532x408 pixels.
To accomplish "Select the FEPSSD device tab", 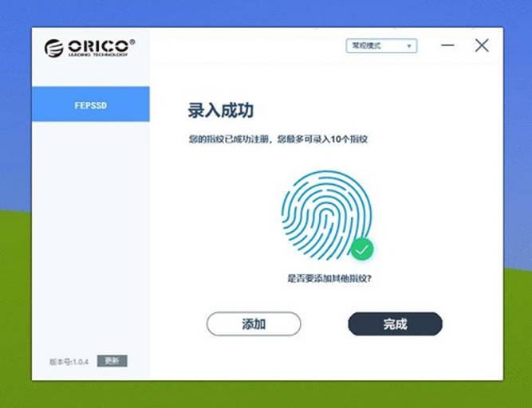I will [x=91, y=104].
